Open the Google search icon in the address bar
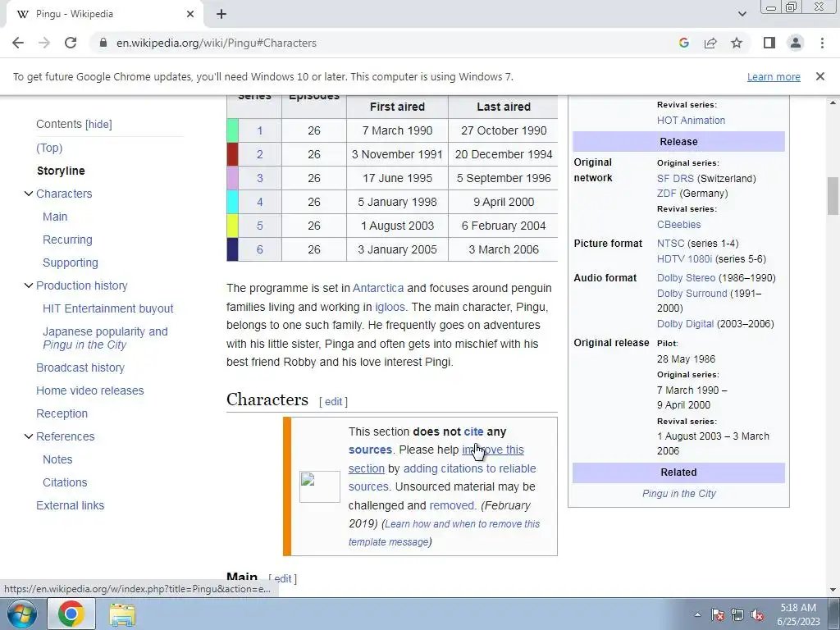This screenshot has height=630, width=840. click(683, 43)
